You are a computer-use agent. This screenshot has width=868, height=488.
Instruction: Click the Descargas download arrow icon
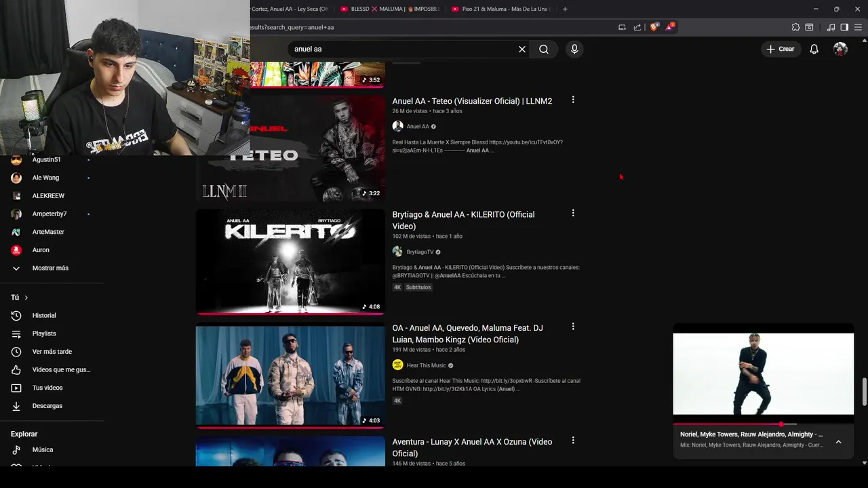16,406
